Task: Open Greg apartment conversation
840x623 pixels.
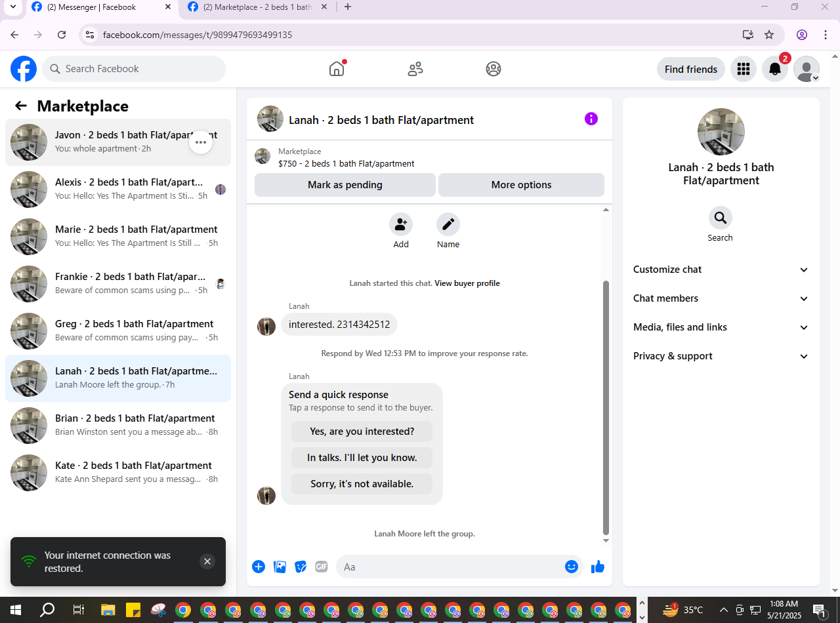Action: click(118, 331)
